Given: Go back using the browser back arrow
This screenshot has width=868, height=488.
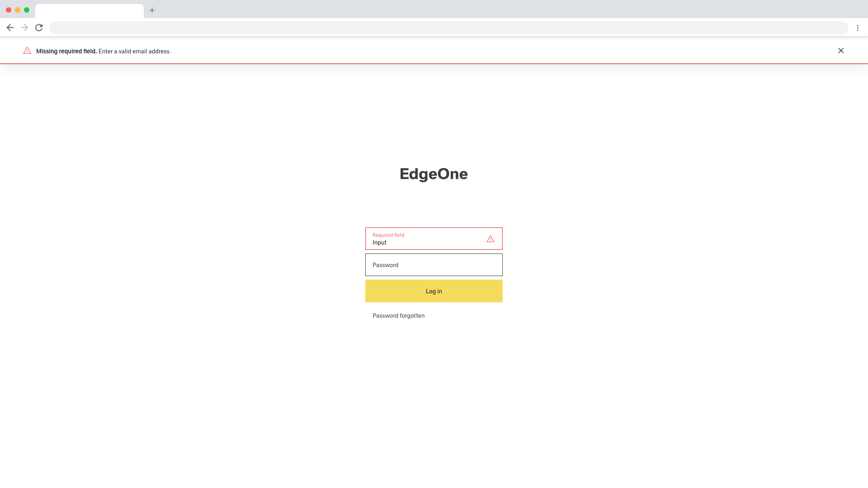Looking at the screenshot, I should click(x=10, y=28).
